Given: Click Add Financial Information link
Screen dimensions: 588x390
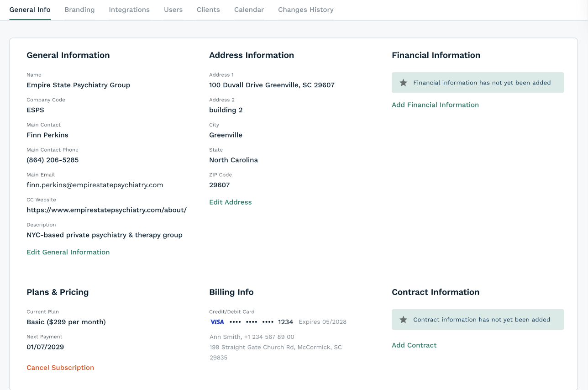Looking at the screenshot, I should coord(435,105).
